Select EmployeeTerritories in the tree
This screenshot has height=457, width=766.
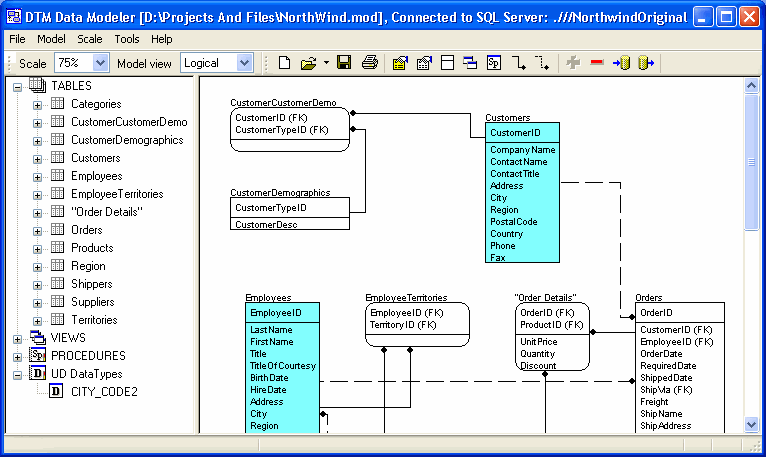[x=117, y=194]
